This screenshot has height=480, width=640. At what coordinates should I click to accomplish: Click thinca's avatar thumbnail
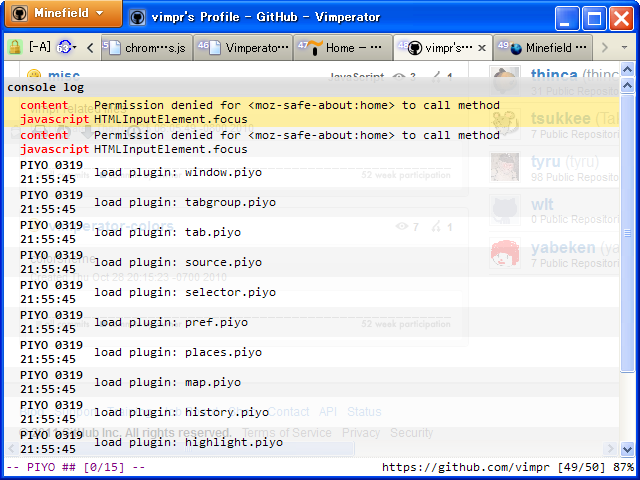pos(505,80)
